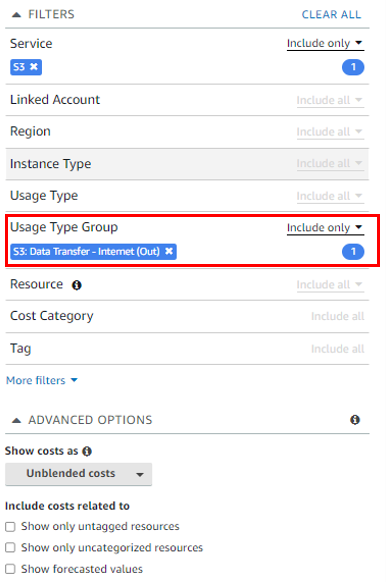Check Show only uncategorized resources
The image size is (386, 582).
coord(10,548)
